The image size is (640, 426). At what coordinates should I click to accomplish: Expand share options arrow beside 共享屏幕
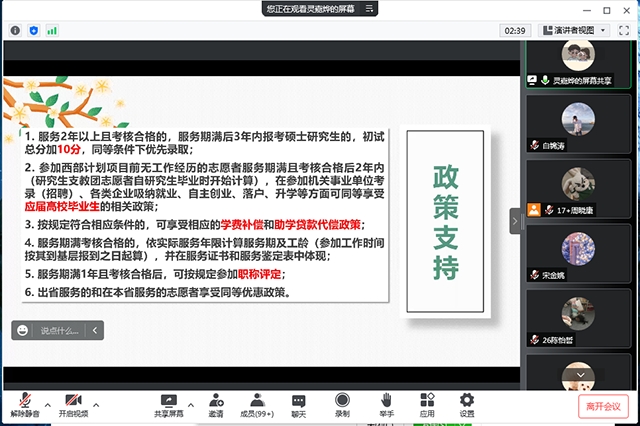pyautogui.click(x=191, y=405)
